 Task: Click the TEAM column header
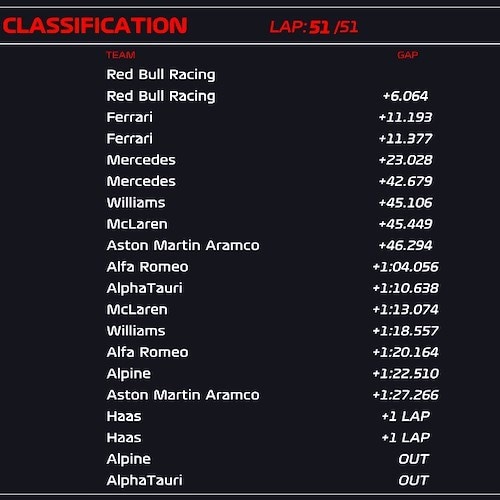[x=121, y=55]
